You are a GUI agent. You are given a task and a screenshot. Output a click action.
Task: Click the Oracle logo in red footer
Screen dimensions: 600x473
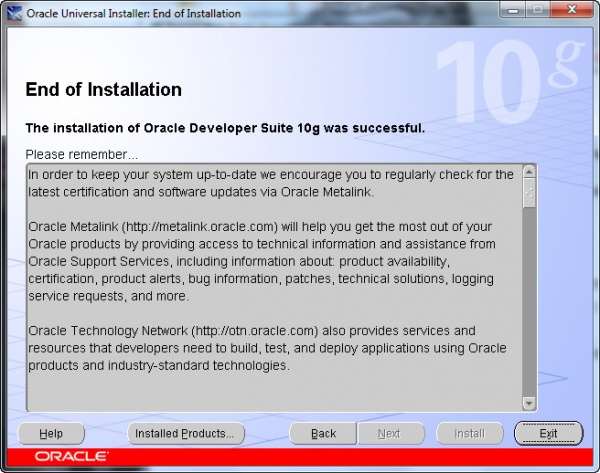pos(72,456)
